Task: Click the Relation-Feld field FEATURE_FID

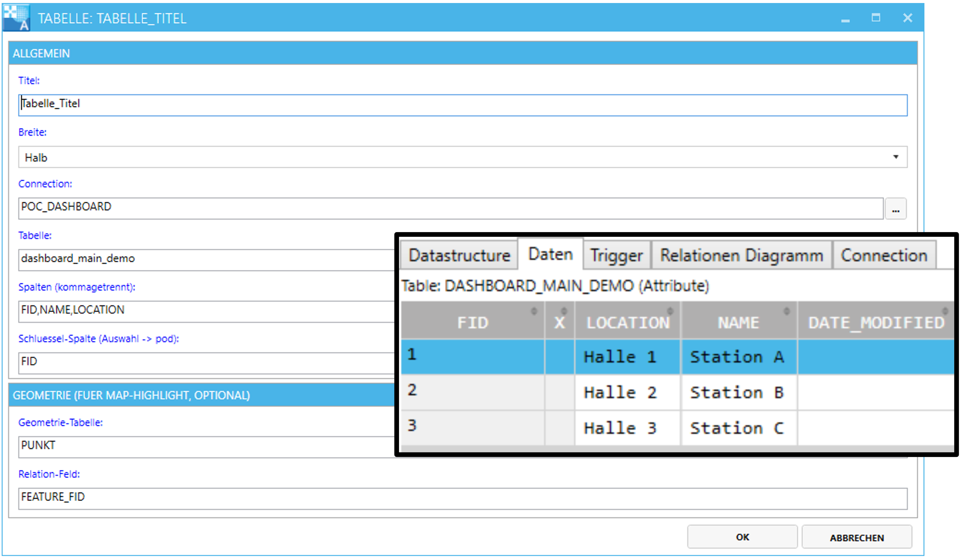Action: point(463,499)
